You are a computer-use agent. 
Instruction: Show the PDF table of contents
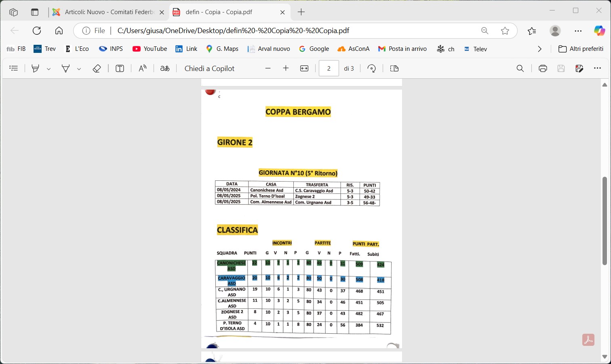coord(14,69)
